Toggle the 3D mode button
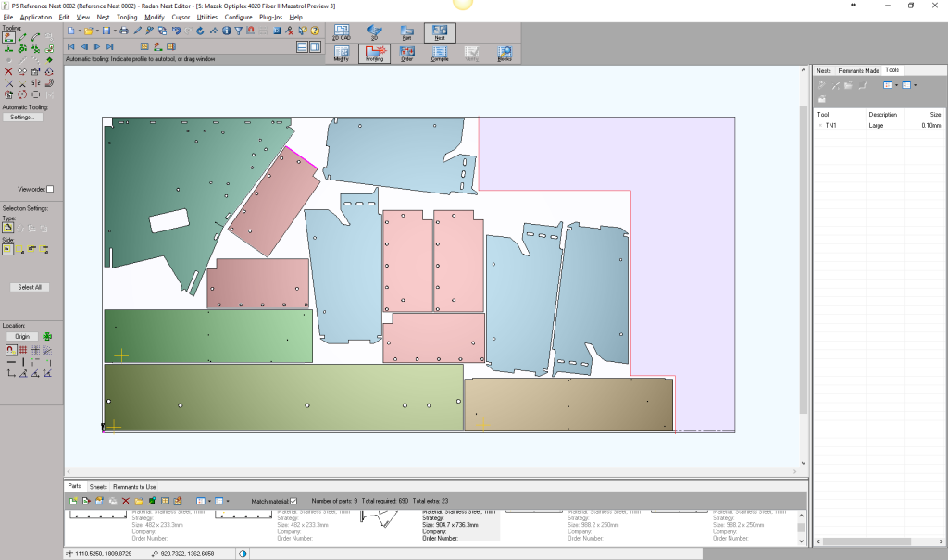This screenshot has height=560, width=948. coord(374,33)
